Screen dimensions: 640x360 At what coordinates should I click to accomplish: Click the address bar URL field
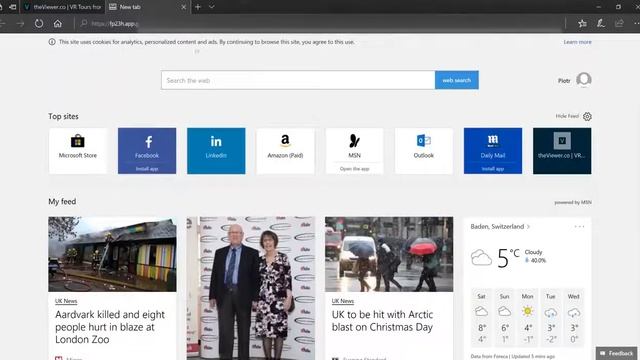(318, 24)
